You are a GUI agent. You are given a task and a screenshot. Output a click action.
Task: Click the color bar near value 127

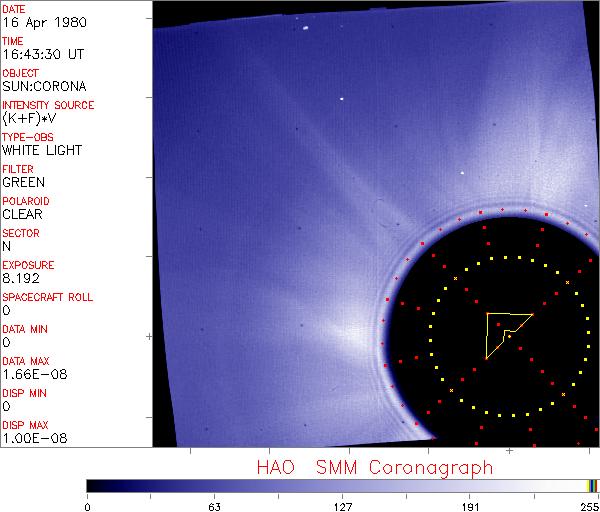pos(342,485)
